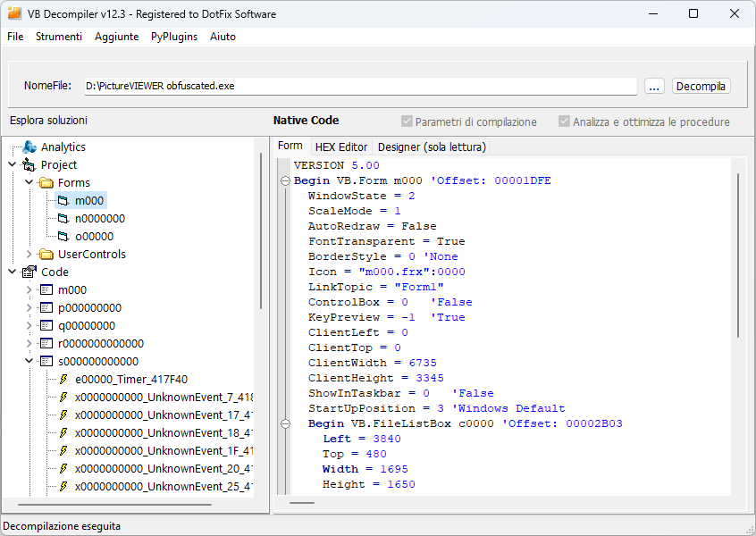The image size is (756, 536).
Task: Open the Aiuto menu
Action: pos(223,37)
